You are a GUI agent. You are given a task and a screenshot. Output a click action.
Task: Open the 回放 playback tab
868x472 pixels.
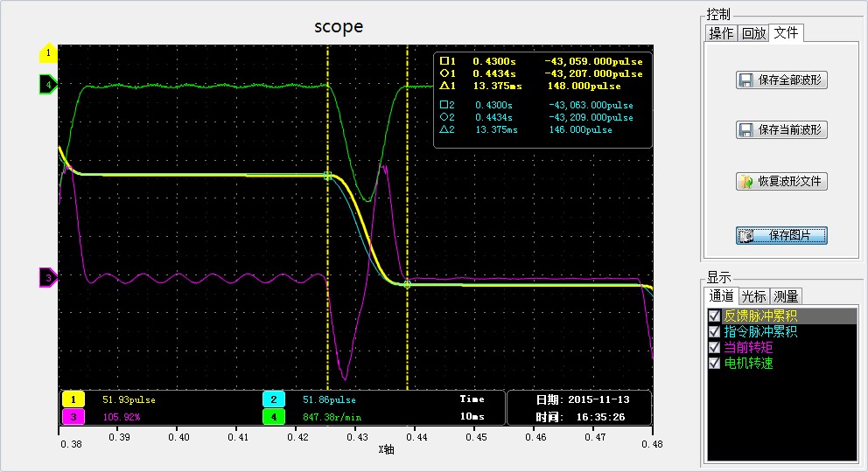pyautogui.click(x=753, y=33)
